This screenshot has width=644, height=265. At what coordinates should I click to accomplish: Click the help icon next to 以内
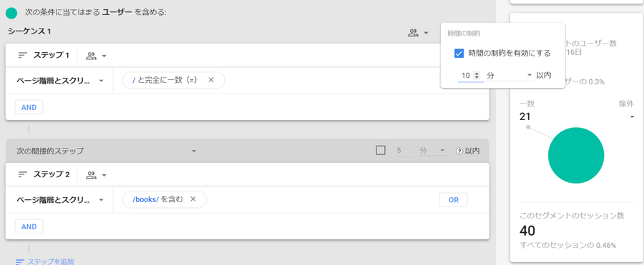[459, 151]
